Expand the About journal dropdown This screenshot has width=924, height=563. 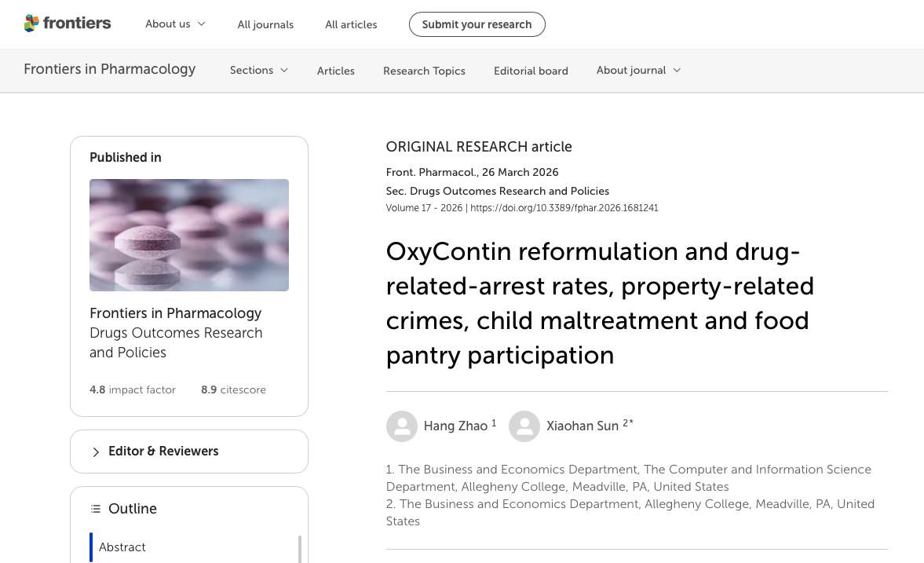pos(639,70)
